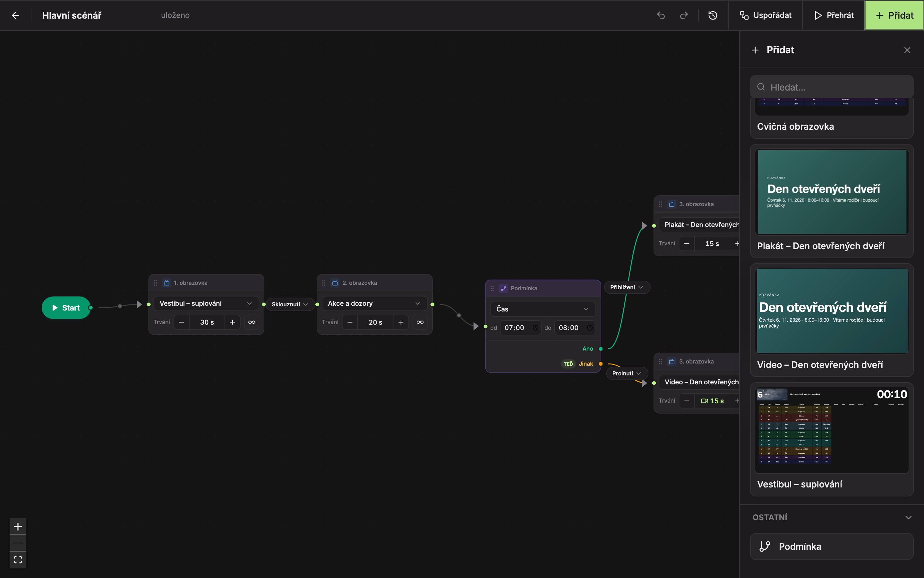This screenshot has height=578, width=924.
Task: Select the Plakát – Den otevřených dveří thumbnail
Action: (832, 192)
